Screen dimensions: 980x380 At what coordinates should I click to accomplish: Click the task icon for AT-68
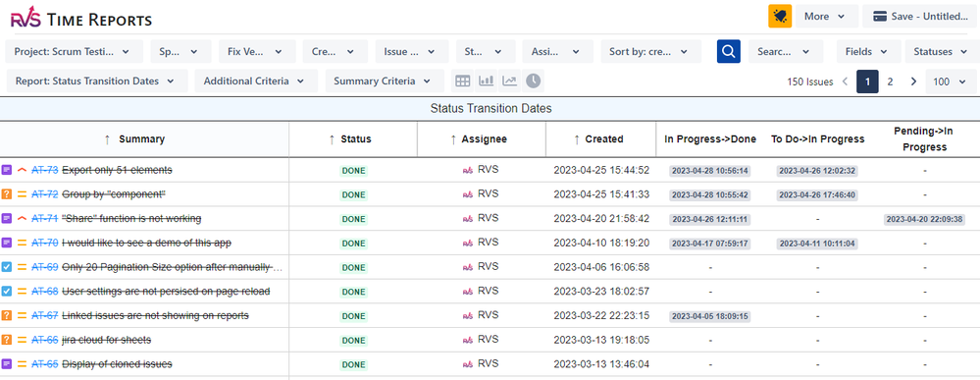click(6, 291)
